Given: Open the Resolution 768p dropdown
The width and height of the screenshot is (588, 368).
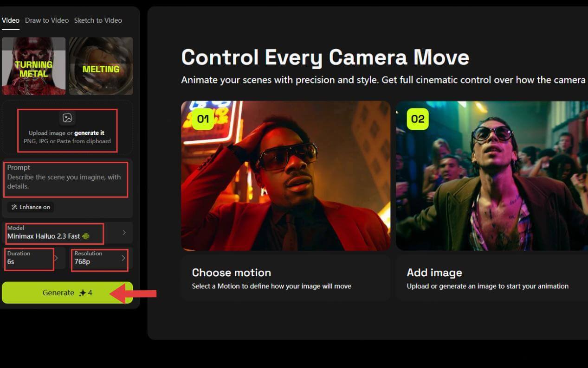Looking at the screenshot, I should 100,258.
